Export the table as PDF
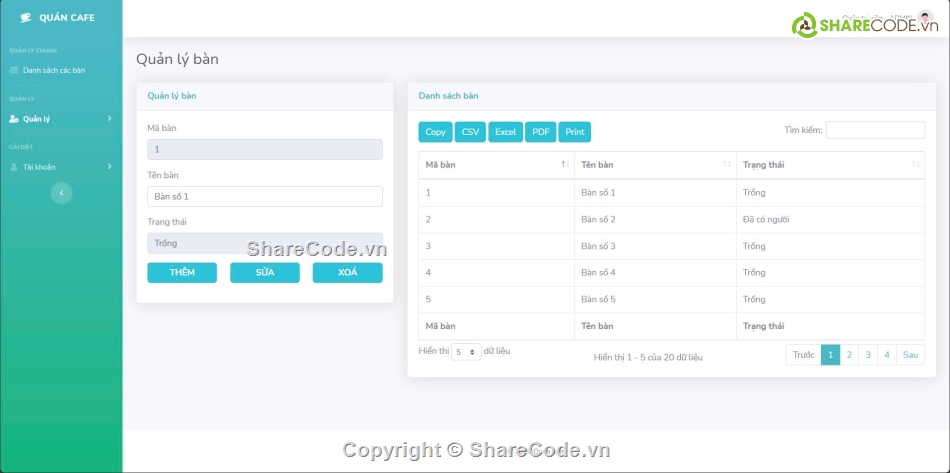950x473 pixels. [540, 132]
